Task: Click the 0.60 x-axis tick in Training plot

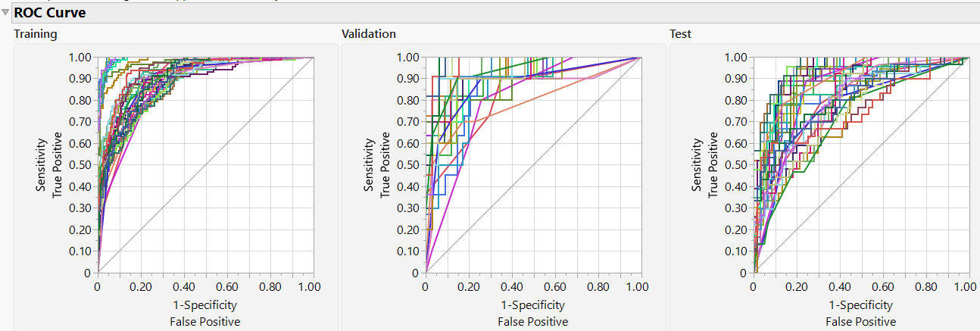Action: coord(226,288)
